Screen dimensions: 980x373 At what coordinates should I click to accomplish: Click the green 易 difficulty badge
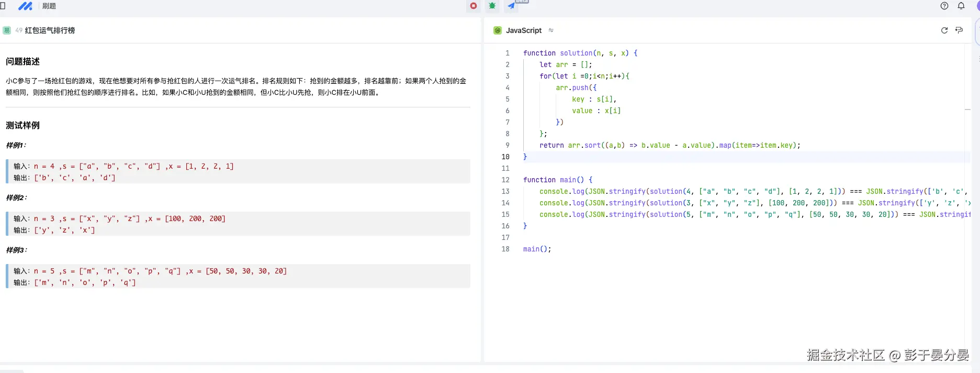(7, 30)
